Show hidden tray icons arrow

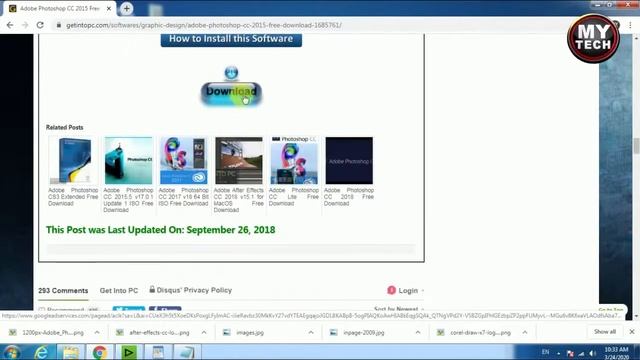(x=558, y=353)
